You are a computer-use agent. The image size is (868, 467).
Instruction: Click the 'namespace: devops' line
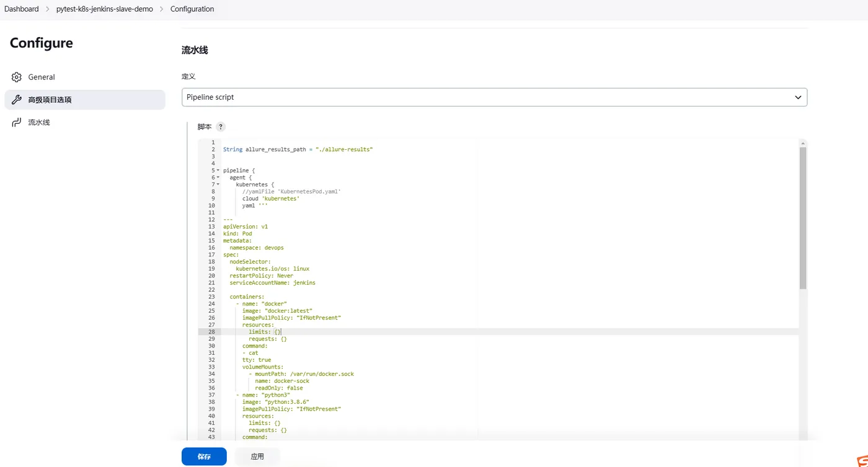click(257, 248)
